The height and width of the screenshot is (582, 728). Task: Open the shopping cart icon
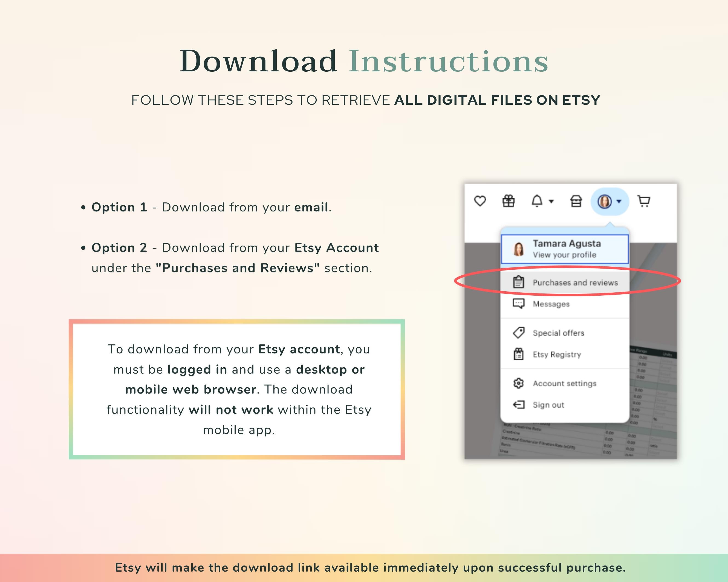click(644, 201)
